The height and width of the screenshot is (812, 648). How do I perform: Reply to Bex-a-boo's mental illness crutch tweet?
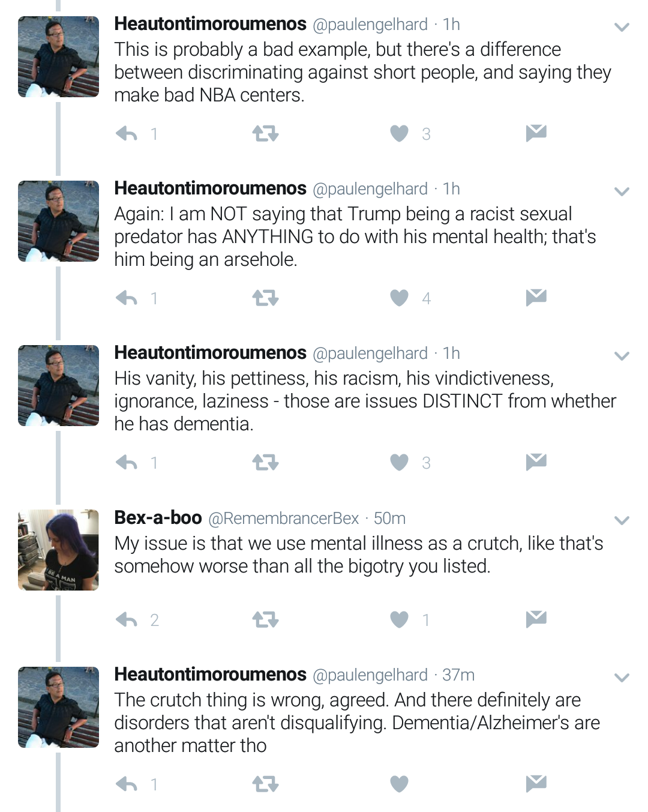pyautogui.click(x=127, y=619)
